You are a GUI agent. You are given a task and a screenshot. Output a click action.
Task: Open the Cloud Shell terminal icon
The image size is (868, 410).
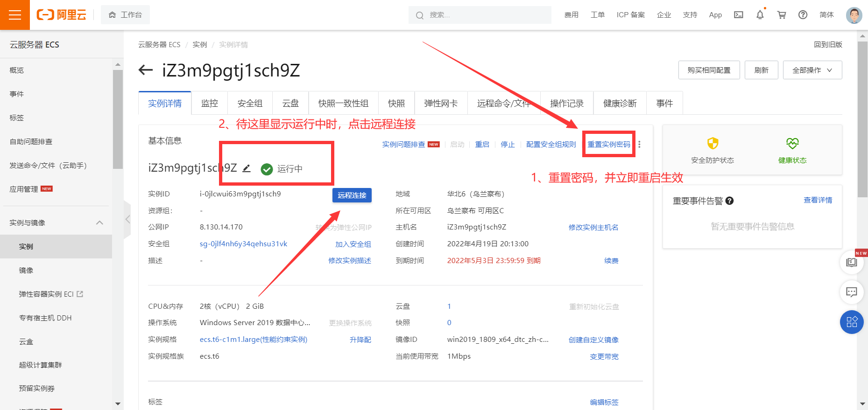[x=739, y=15]
